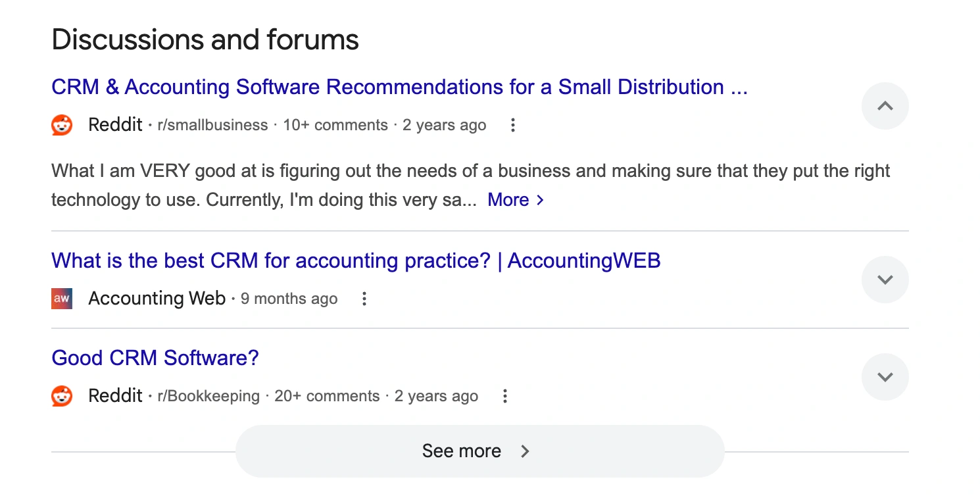Collapse the first discussion result
This screenshot has height=496, width=980.
click(885, 105)
